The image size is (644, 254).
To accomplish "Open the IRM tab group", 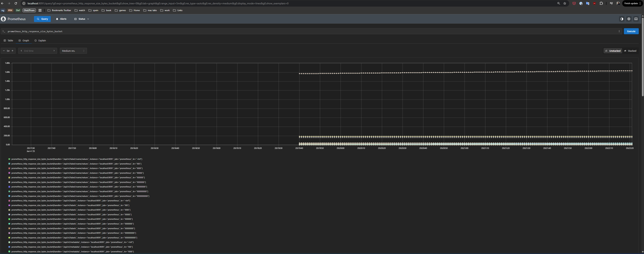I will [x=10, y=10].
